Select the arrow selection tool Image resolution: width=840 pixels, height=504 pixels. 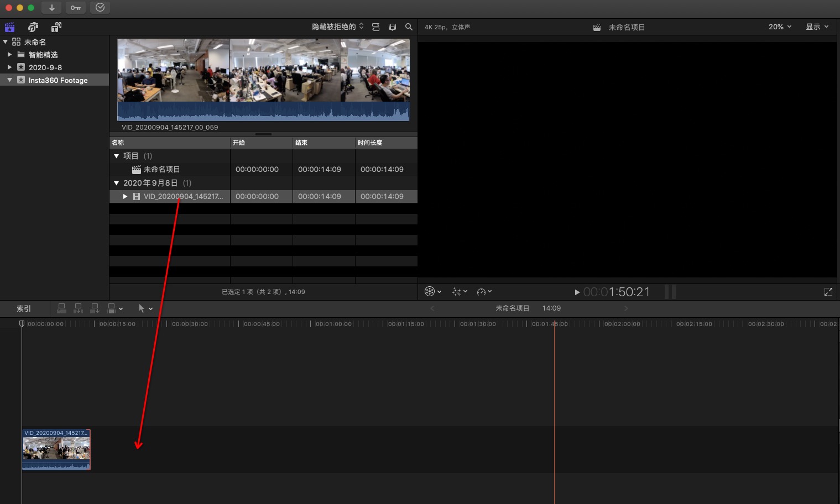pyautogui.click(x=142, y=308)
